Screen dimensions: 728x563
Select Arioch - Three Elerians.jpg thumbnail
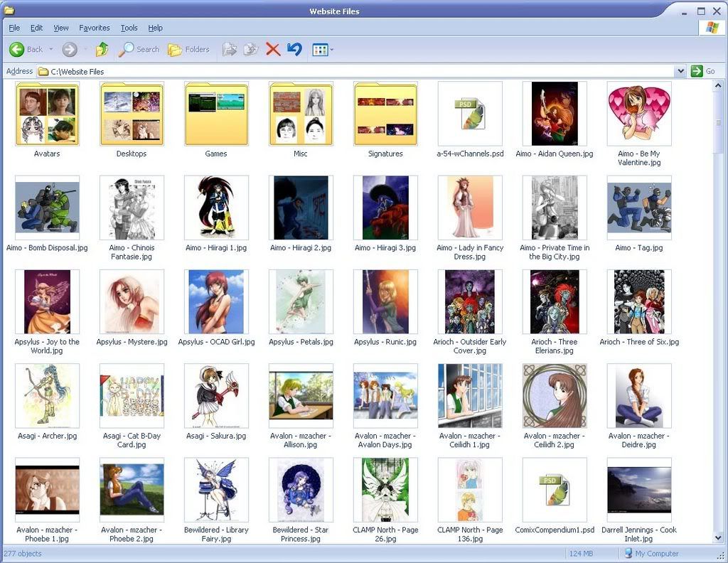tap(555, 301)
